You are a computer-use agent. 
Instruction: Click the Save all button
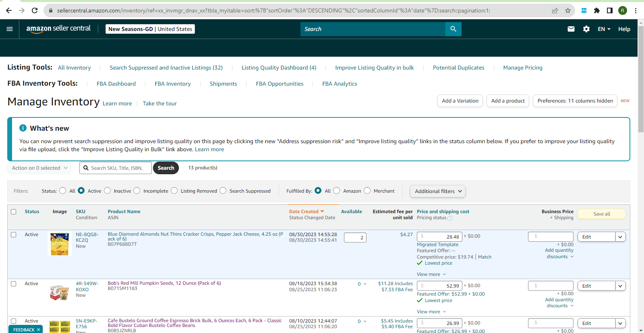602,214
